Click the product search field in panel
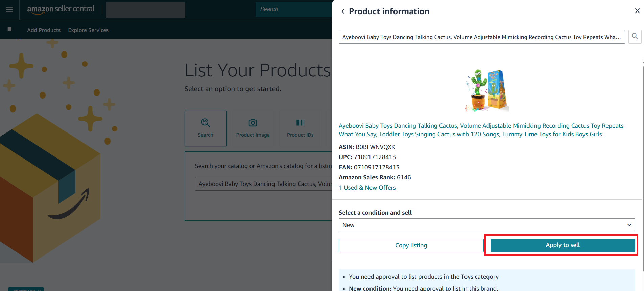The image size is (644, 291). 481,37
